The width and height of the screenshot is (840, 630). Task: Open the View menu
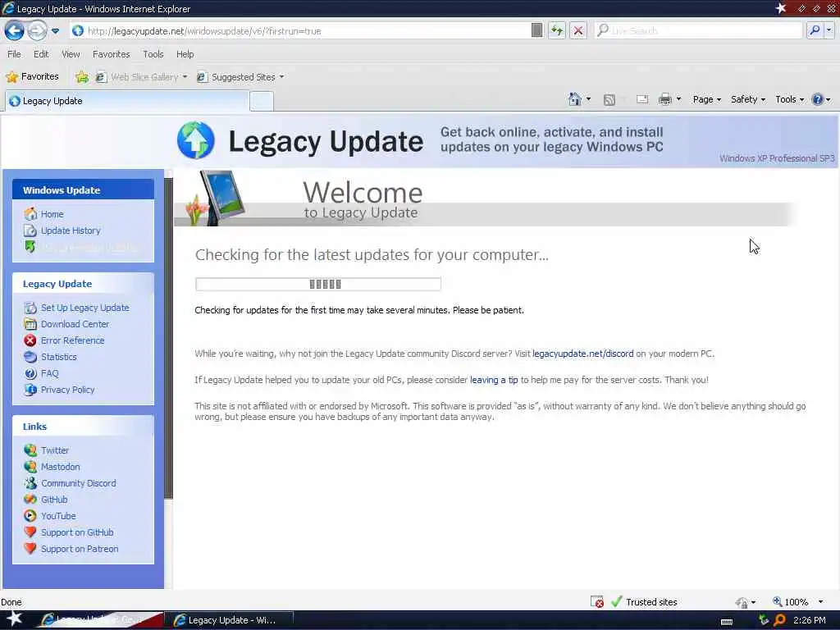(71, 54)
